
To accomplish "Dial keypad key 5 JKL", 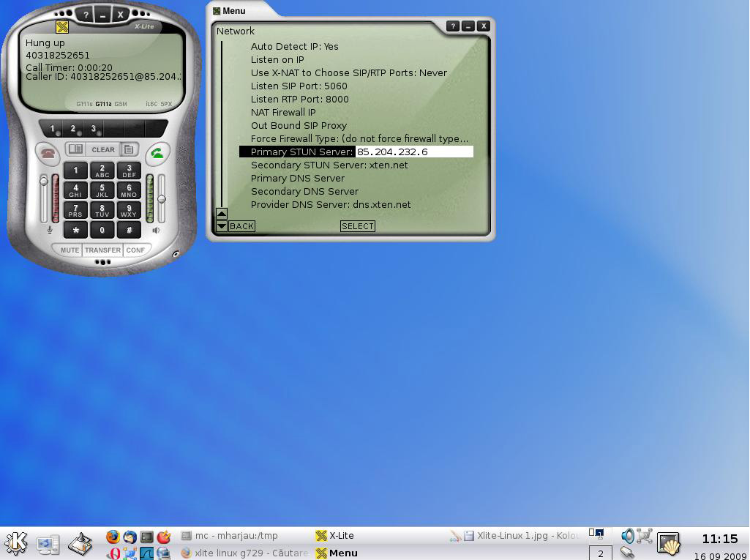I will click(102, 190).
